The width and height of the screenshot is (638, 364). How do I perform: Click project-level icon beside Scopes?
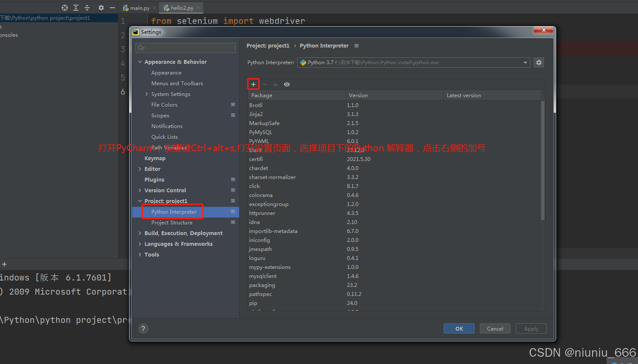[233, 115]
